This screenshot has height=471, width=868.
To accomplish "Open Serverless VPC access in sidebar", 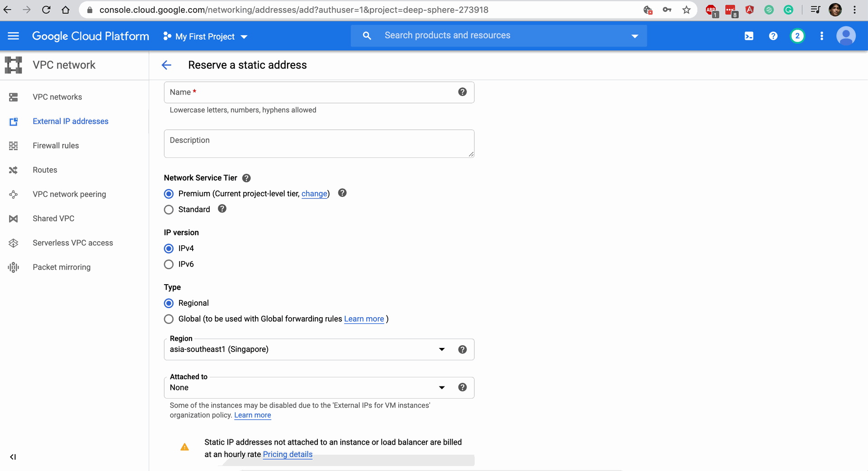I will click(73, 243).
